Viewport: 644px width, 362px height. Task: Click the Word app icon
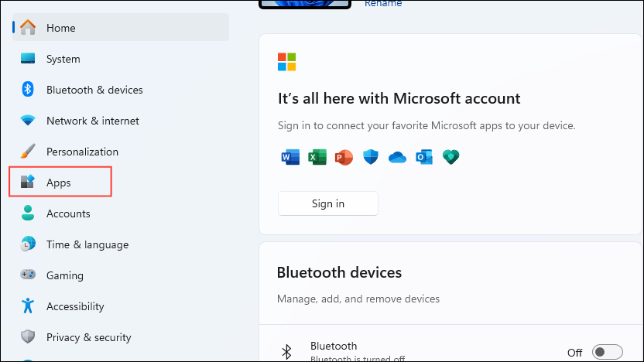tap(290, 157)
